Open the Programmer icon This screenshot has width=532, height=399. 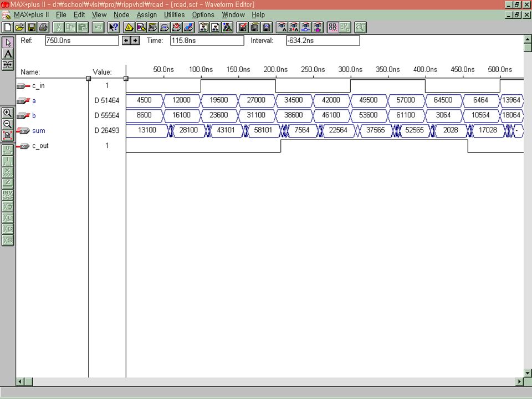[188, 27]
